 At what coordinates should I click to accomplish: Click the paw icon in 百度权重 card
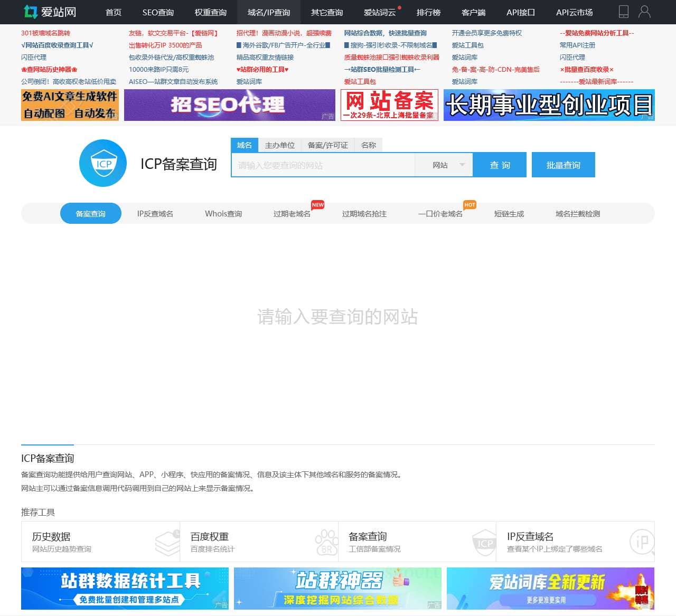point(326,543)
